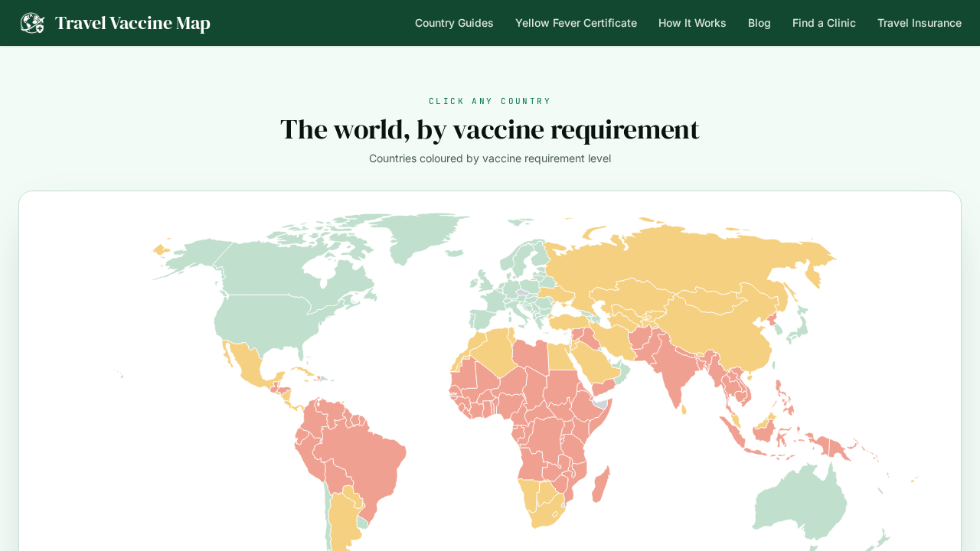
Task: Click the globe logo icon in header
Action: pos(32,23)
